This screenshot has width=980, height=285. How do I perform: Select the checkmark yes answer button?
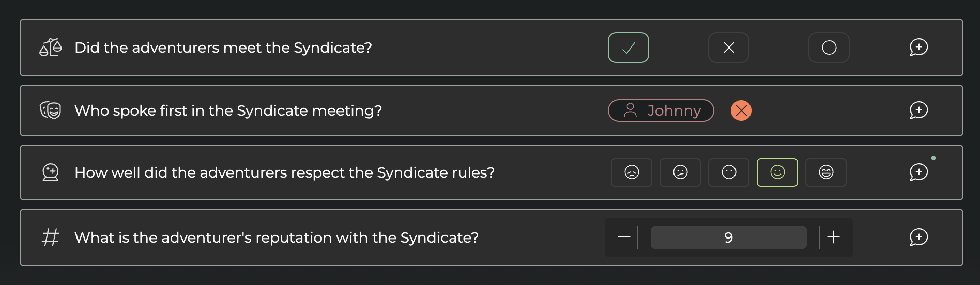(x=628, y=47)
